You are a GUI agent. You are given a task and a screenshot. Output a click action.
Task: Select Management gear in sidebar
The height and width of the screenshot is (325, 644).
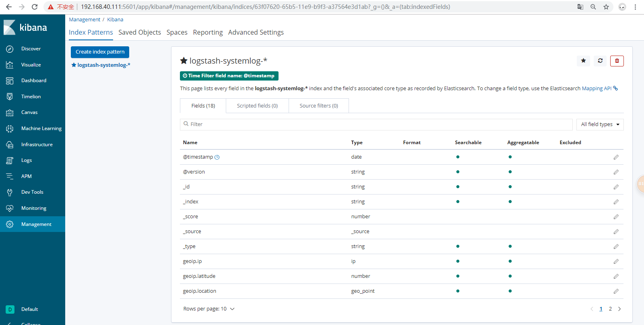[10, 224]
